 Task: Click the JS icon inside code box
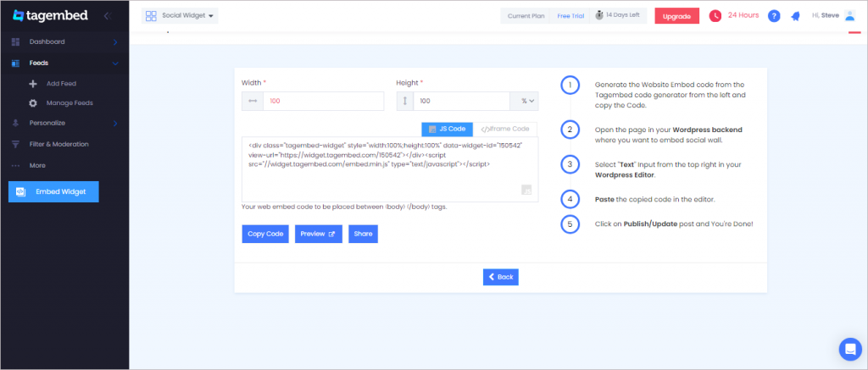coord(526,191)
